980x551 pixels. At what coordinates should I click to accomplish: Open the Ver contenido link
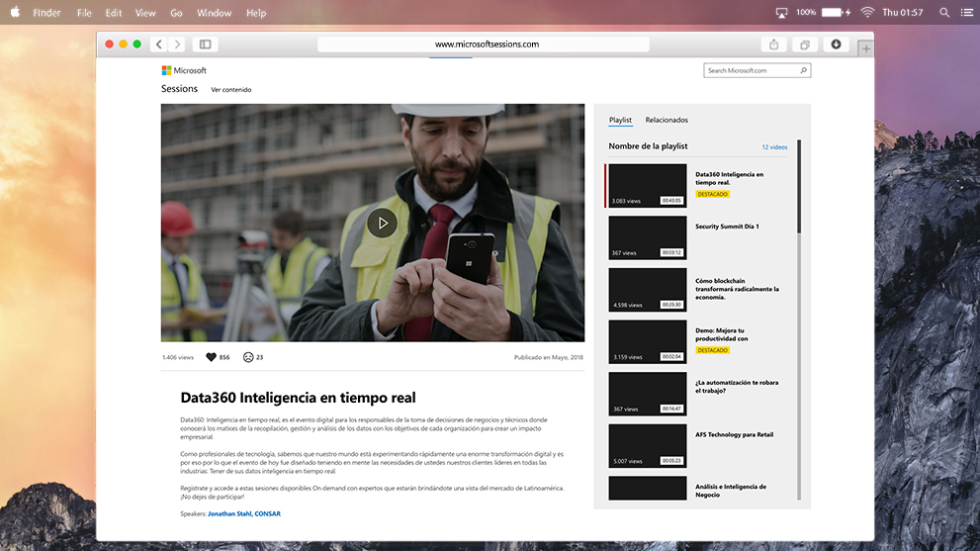click(x=230, y=90)
